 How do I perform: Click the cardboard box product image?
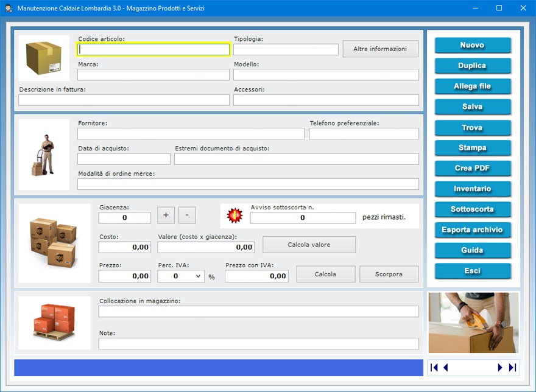pos(44,58)
